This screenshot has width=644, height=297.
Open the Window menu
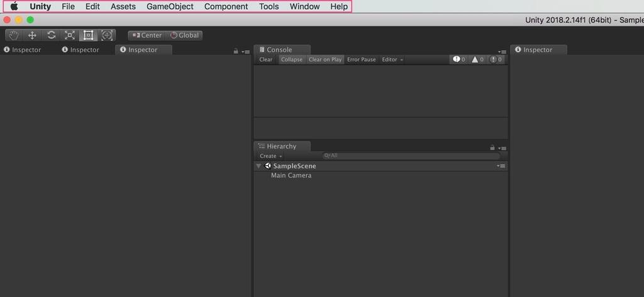click(305, 6)
